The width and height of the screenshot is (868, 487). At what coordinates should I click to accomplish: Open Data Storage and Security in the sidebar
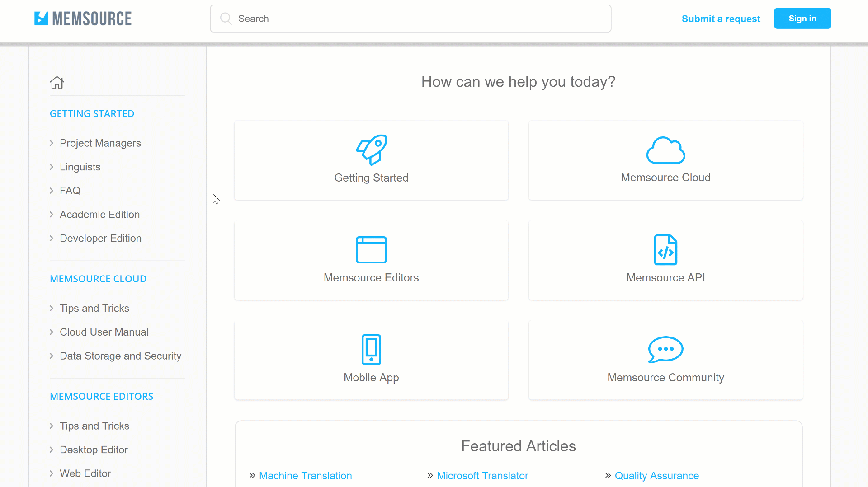(121, 356)
